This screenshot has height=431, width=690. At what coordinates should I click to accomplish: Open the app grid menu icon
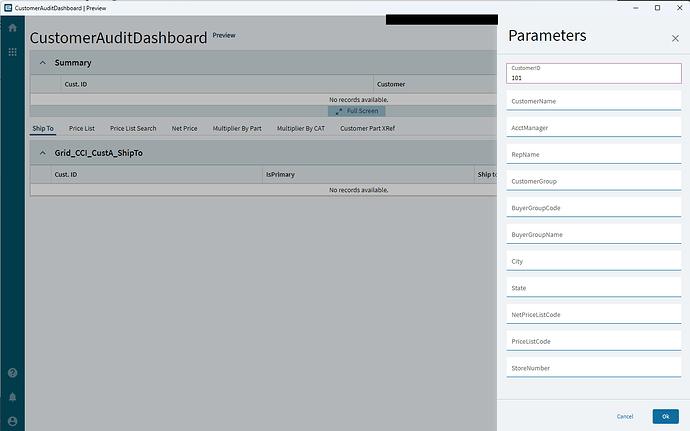(12, 52)
